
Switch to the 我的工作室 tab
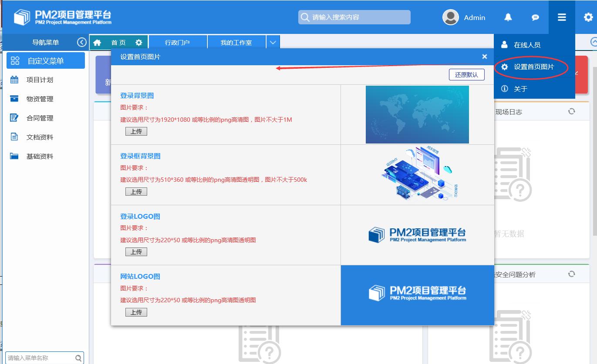pyautogui.click(x=236, y=43)
